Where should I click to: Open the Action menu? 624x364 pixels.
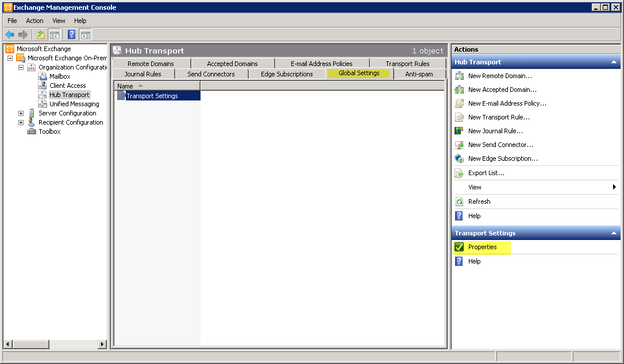coord(34,20)
